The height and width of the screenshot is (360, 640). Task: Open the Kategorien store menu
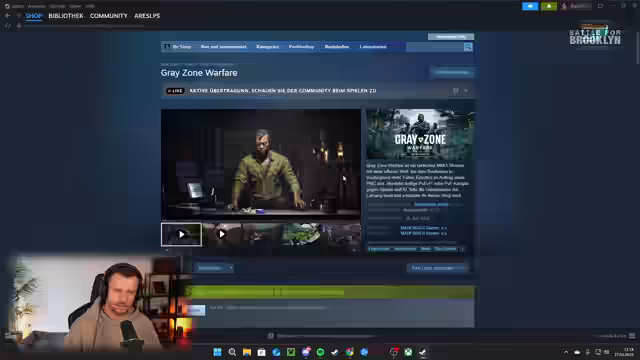(267, 47)
